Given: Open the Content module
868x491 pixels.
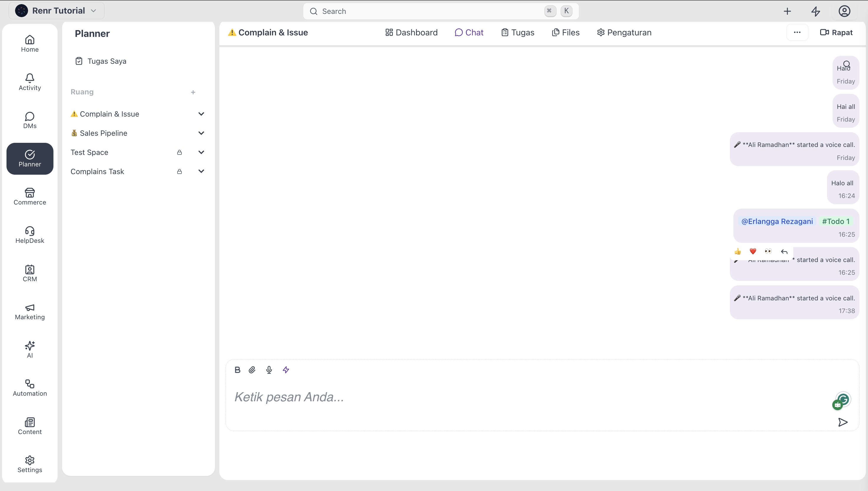Looking at the screenshot, I should click(30, 426).
